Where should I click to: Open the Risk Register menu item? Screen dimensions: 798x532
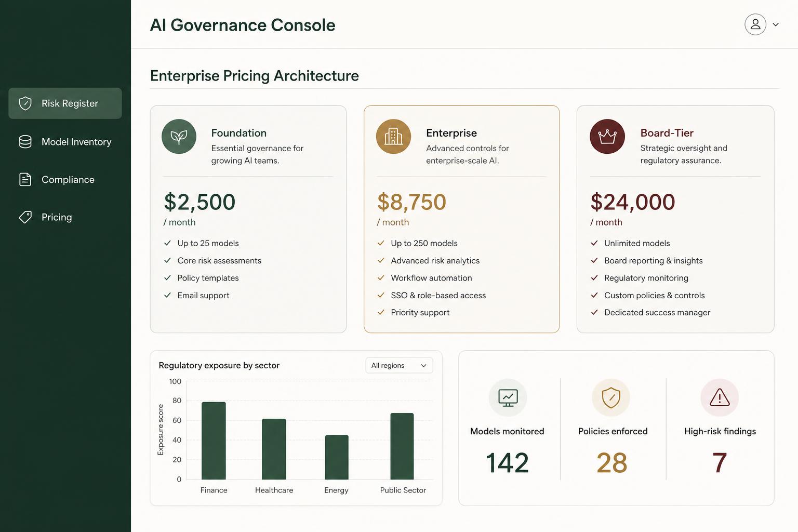pos(65,103)
